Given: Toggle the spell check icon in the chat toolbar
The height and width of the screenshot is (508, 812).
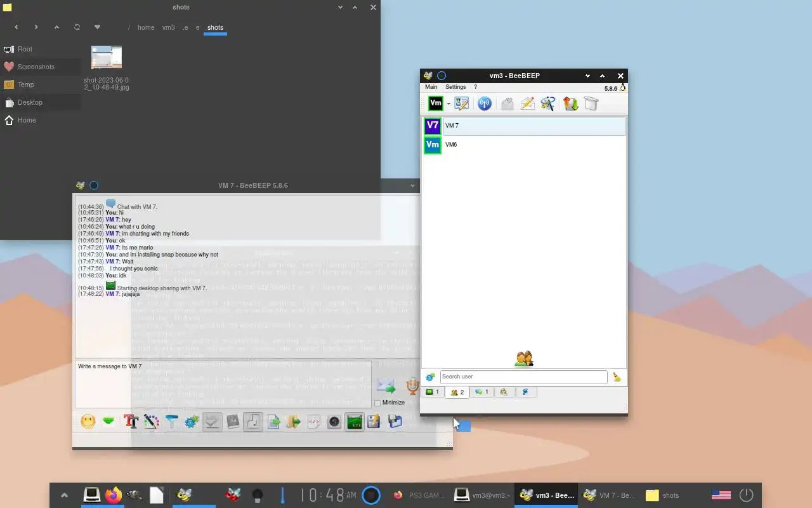Looking at the screenshot, I should click(212, 422).
